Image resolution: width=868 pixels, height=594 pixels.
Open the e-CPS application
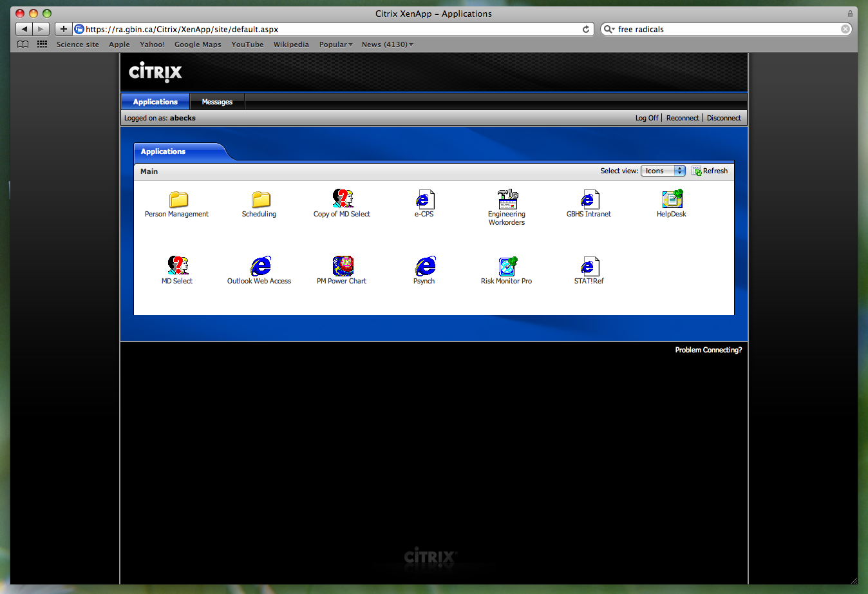coord(424,200)
